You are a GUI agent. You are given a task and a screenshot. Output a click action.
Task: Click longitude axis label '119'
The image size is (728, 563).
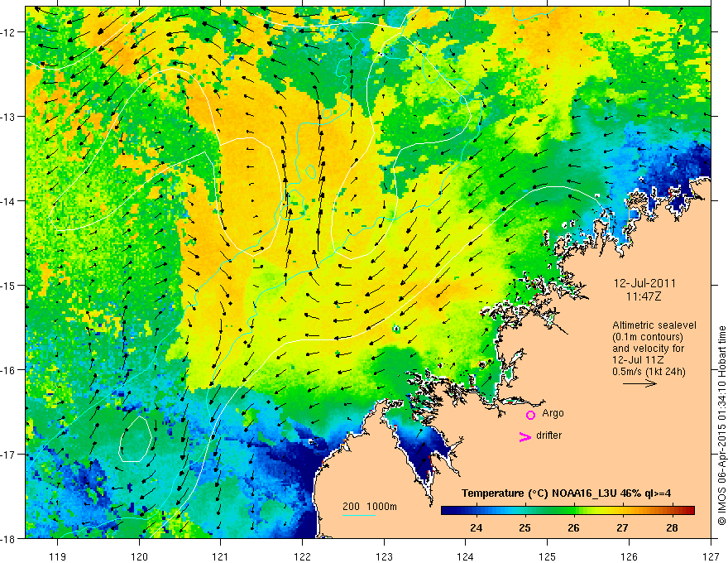[x=58, y=556]
